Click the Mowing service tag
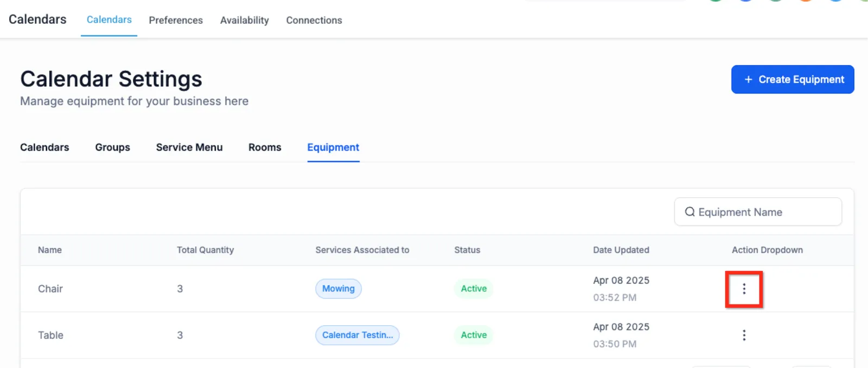 pyautogui.click(x=339, y=289)
